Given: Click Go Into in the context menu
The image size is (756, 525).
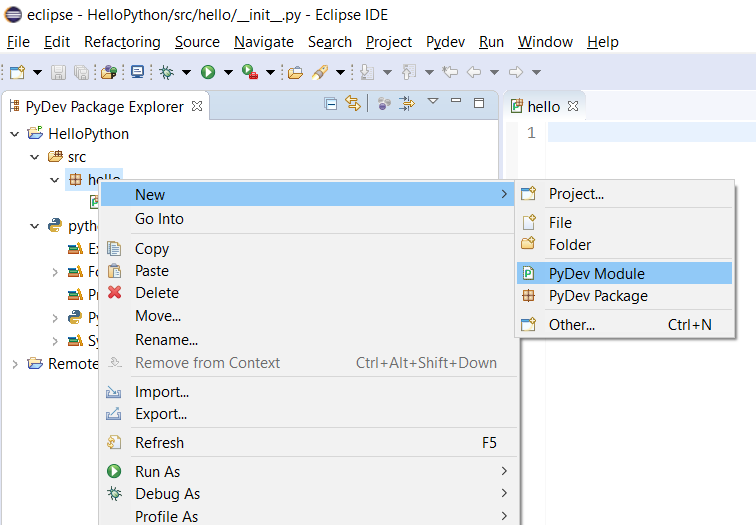Looking at the screenshot, I should (309, 219).
